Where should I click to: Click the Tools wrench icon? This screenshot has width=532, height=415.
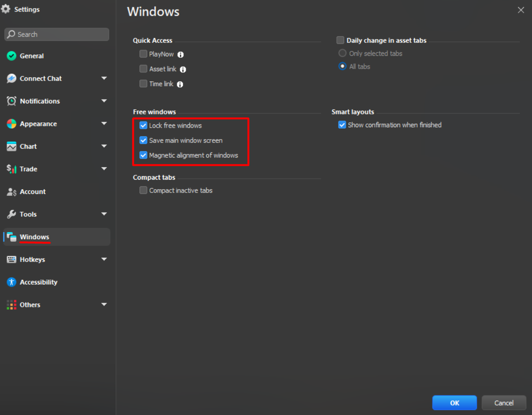(x=11, y=214)
